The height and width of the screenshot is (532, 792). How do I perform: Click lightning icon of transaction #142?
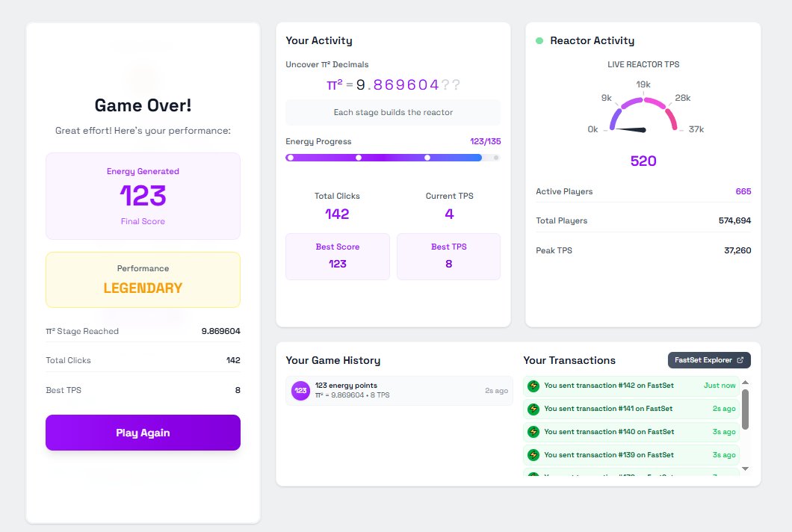point(533,386)
